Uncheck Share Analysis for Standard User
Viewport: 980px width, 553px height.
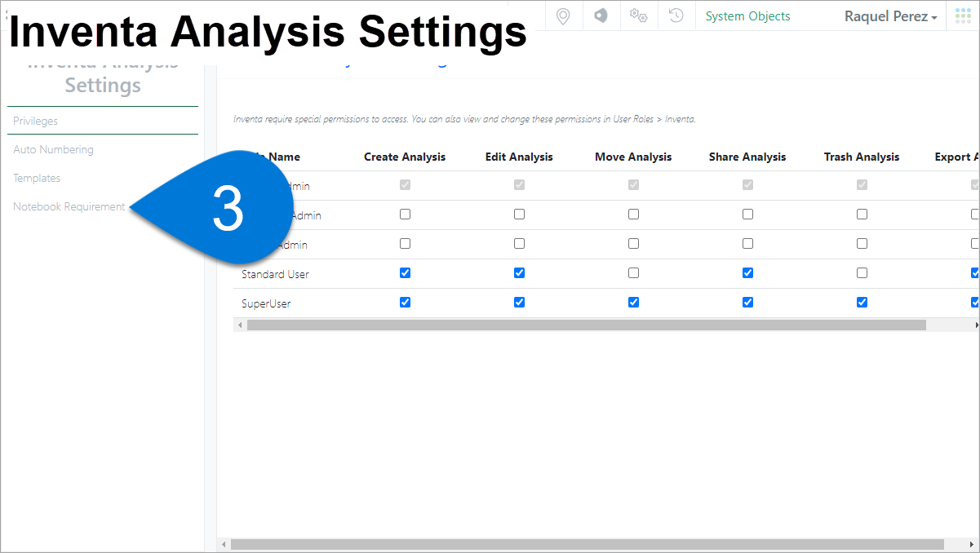pyautogui.click(x=747, y=273)
